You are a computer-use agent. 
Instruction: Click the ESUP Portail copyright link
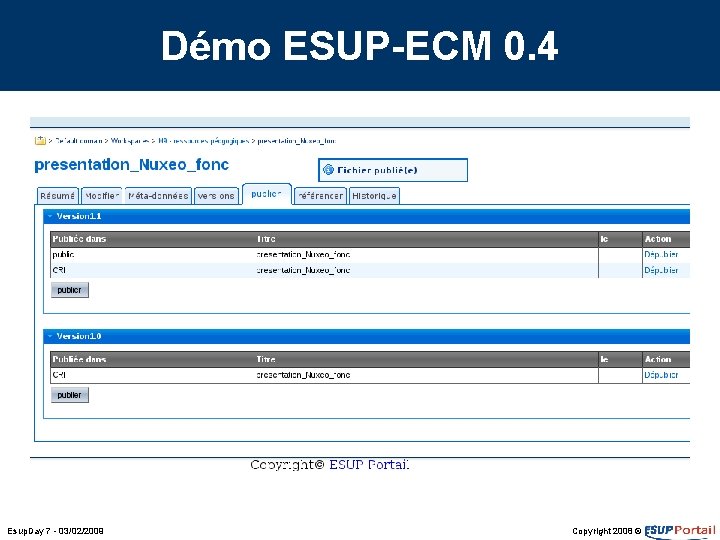pos(369,465)
